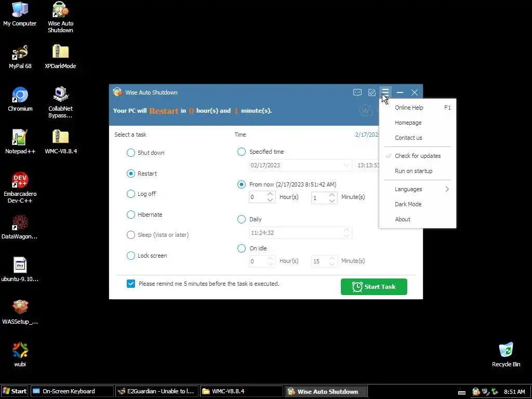The height and width of the screenshot is (399, 532).
Task: Toggle the remind me 5 minutes checkbox
Action: point(131,284)
